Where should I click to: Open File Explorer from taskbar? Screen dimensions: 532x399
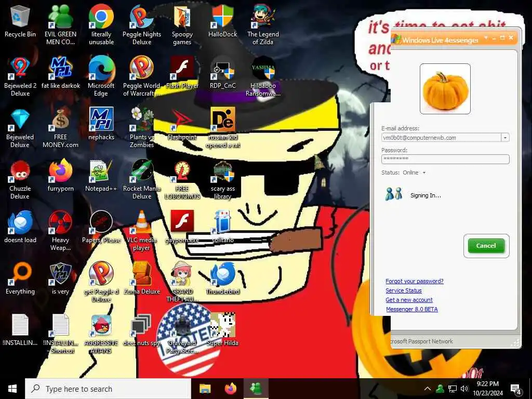[205, 389]
